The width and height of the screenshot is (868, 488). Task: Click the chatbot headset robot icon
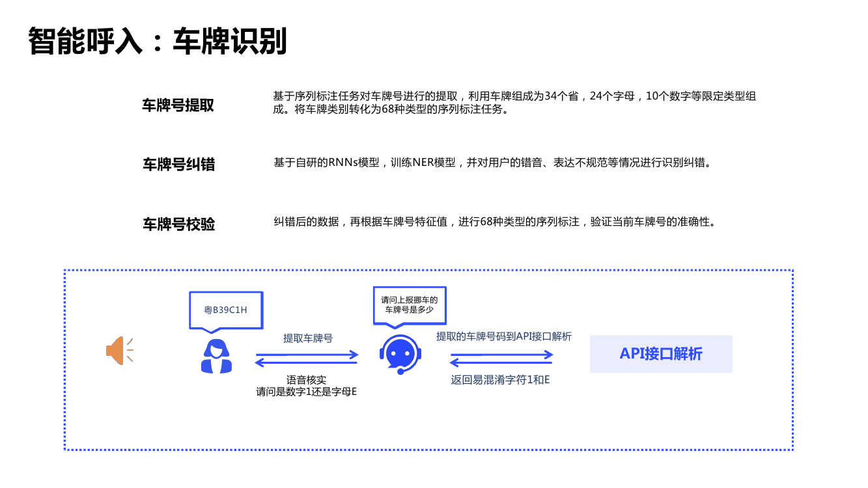click(400, 355)
